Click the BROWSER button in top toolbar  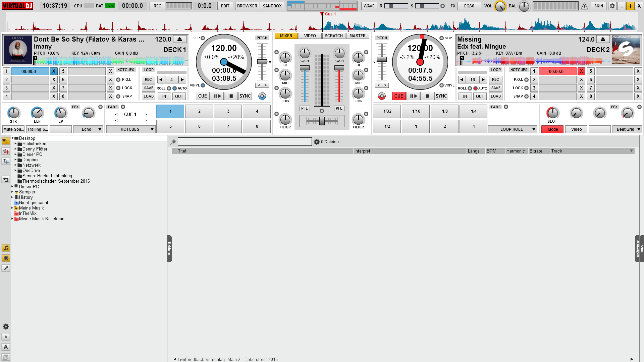point(247,6)
